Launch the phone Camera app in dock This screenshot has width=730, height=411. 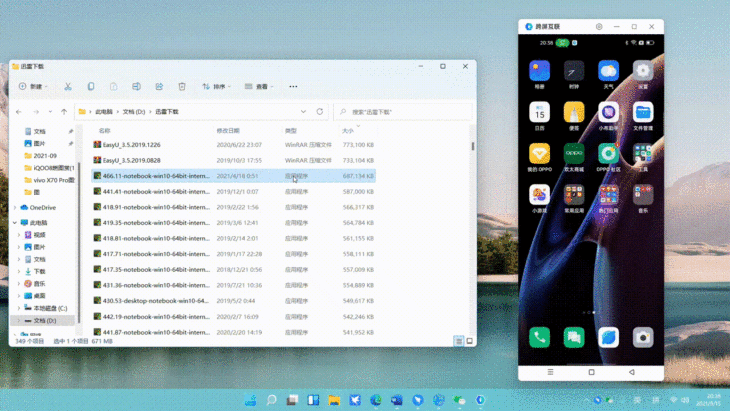[643, 338]
